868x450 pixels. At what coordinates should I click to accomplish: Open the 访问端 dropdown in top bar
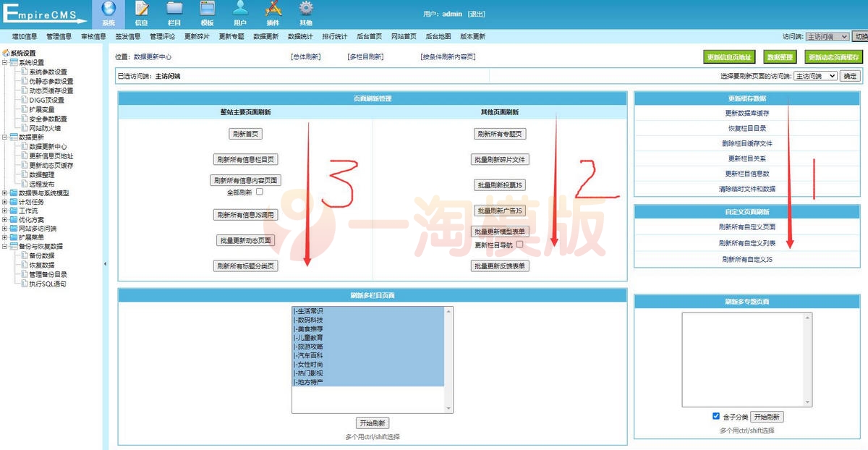point(827,36)
